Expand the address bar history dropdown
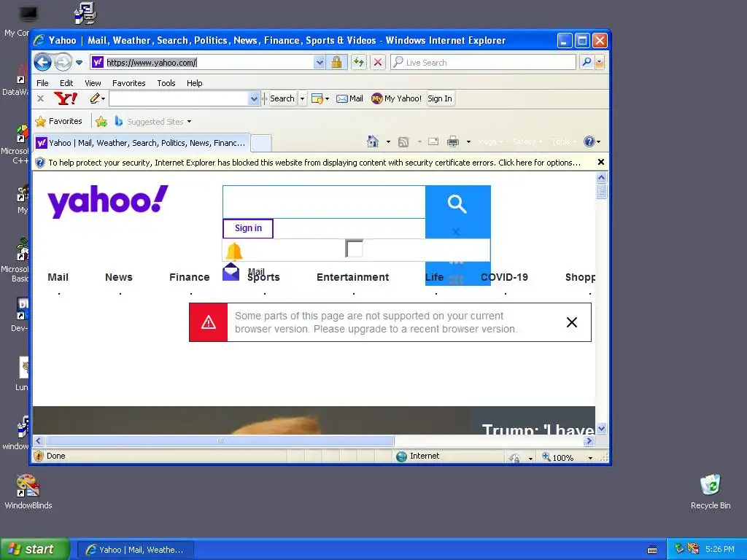 pyautogui.click(x=320, y=63)
